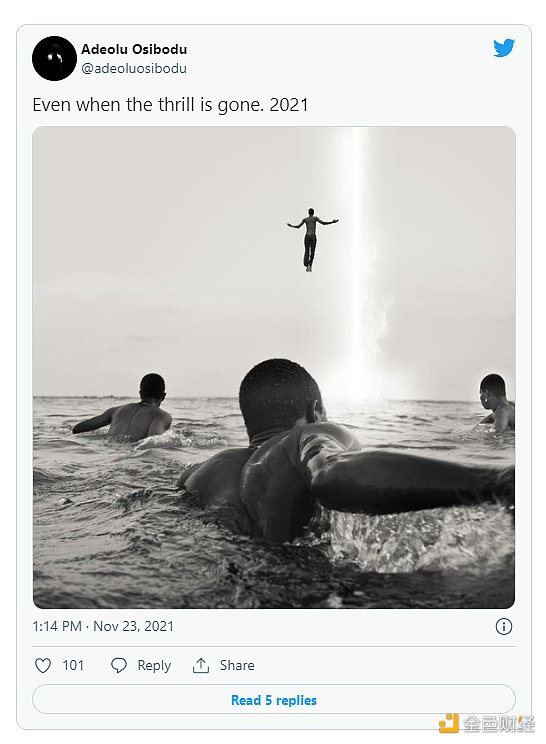Click the Read 5 replies button
Screen dimensions: 546x744
point(274,699)
